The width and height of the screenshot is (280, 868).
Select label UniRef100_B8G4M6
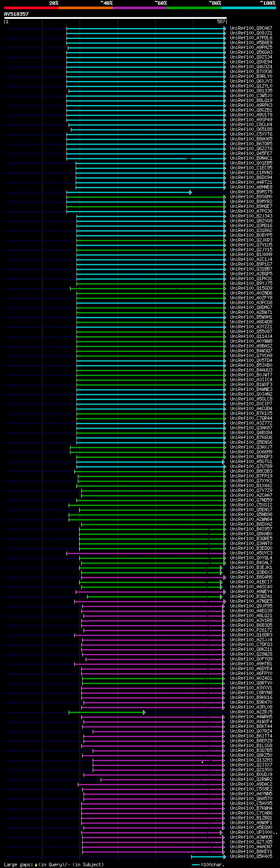251,577
